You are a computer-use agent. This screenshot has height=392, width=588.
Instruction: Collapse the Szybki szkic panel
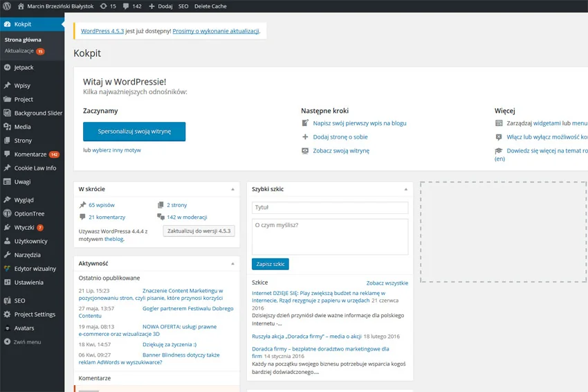406,189
